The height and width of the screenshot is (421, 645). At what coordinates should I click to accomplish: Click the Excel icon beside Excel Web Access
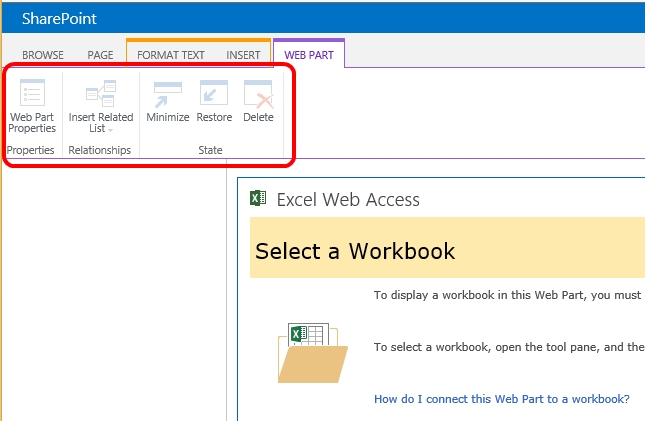[258, 198]
